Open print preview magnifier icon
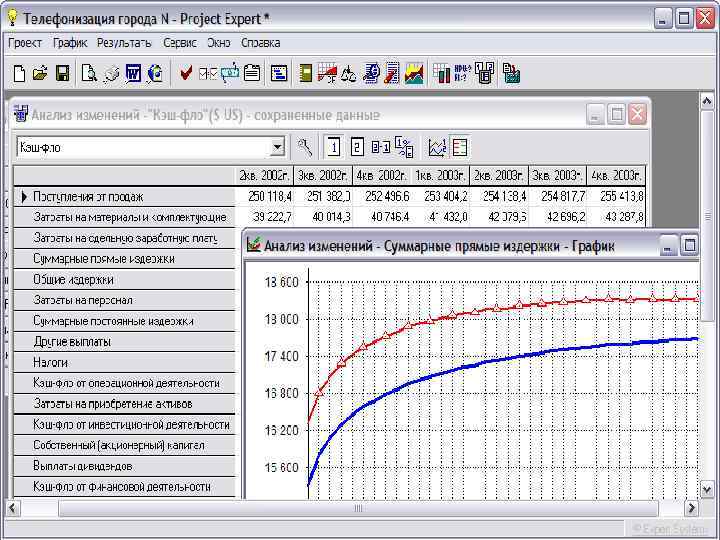Image resolution: width=720 pixels, height=540 pixels. [x=89, y=73]
